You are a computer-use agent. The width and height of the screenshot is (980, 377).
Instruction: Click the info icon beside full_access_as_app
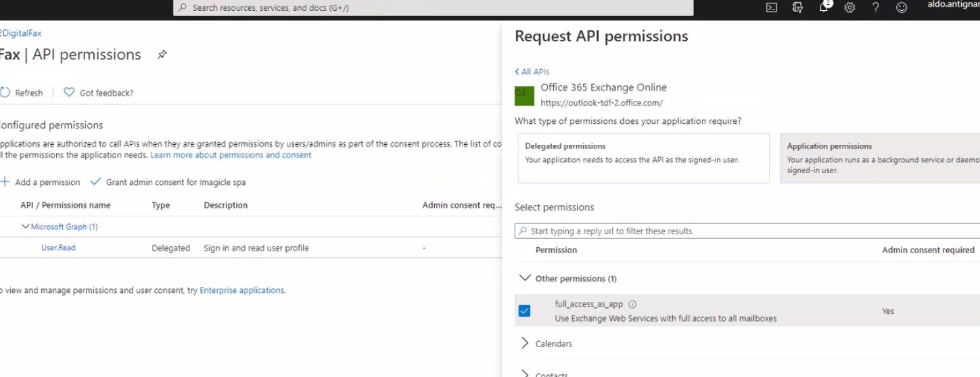point(632,305)
